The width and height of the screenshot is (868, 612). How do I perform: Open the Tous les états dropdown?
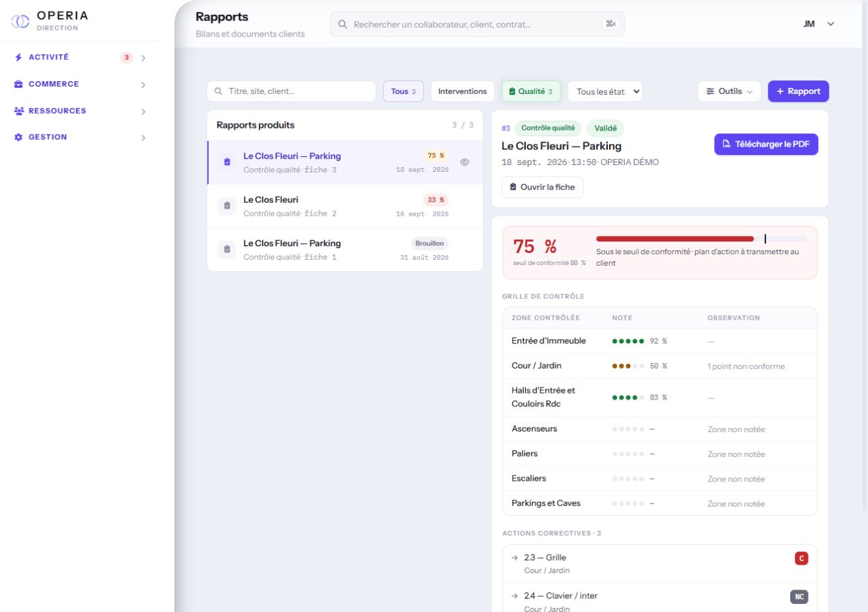coord(605,91)
